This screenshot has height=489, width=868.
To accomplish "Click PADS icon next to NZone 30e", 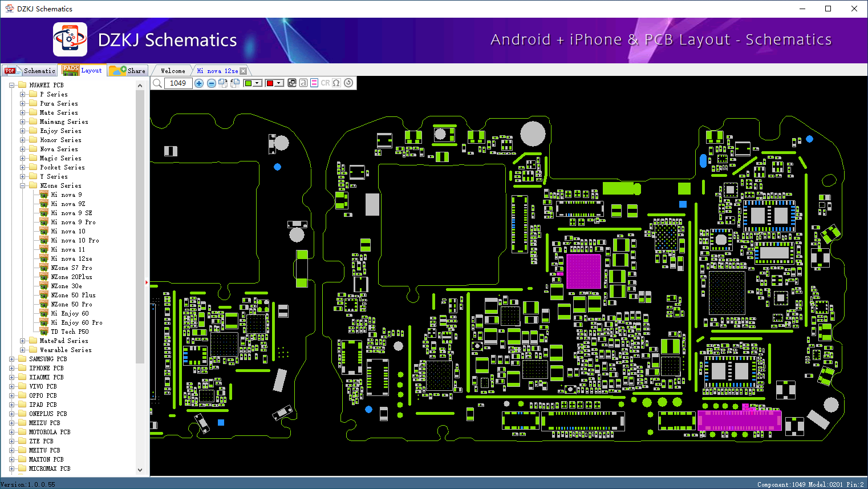I will click(x=44, y=286).
